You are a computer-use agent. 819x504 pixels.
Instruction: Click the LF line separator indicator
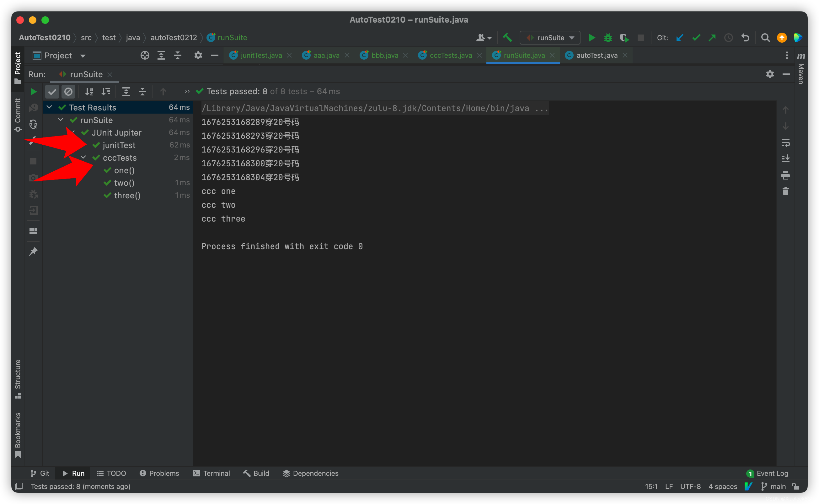pyautogui.click(x=669, y=486)
